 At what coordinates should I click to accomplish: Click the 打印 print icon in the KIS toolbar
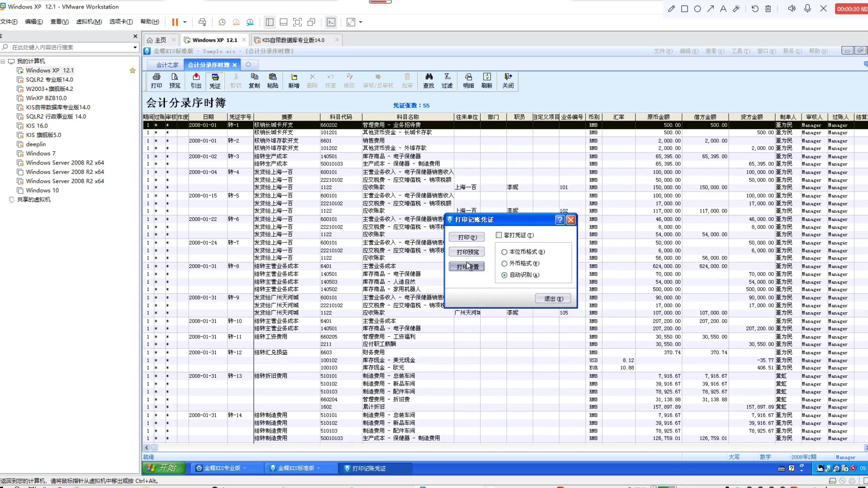pyautogui.click(x=156, y=81)
